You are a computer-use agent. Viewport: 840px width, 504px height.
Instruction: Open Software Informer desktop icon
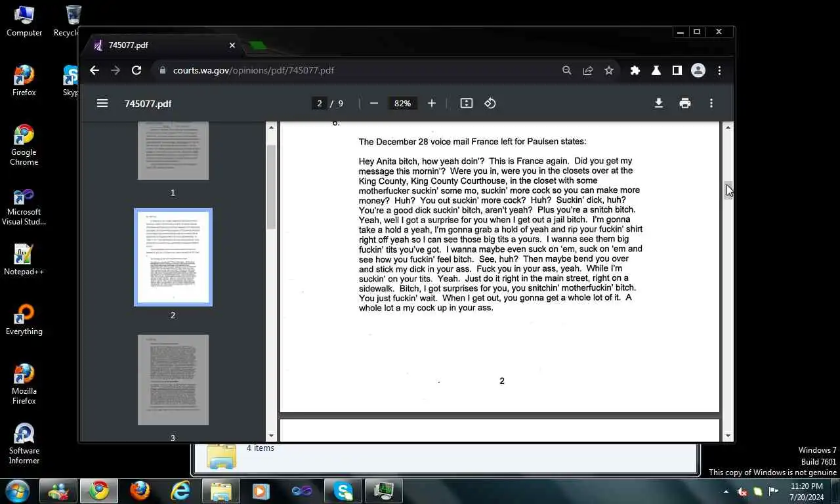point(24,443)
